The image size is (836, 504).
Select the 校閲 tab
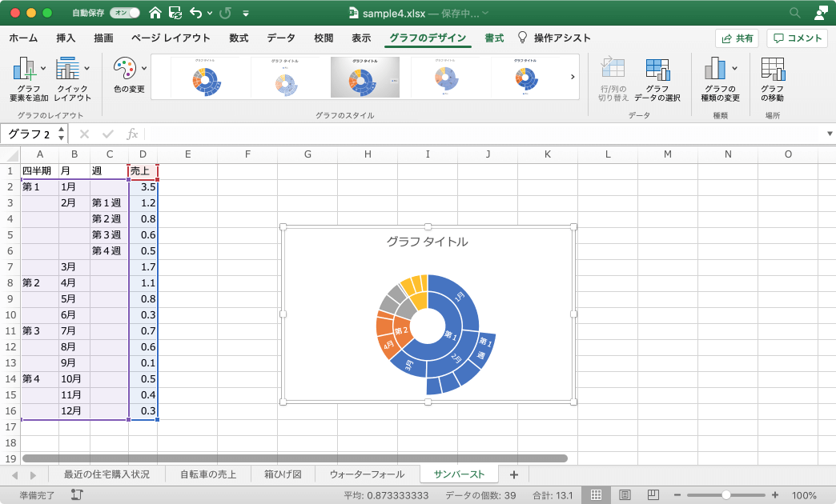[x=324, y=38]
